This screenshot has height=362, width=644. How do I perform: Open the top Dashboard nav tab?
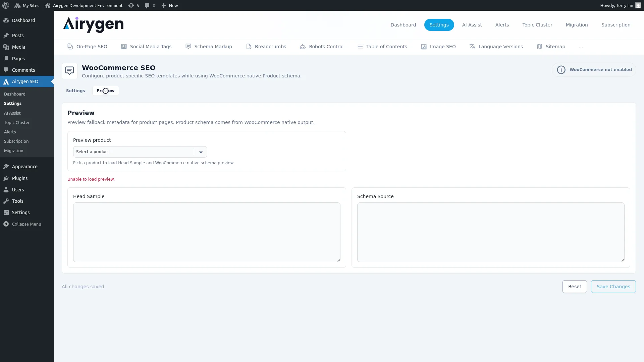pos(403,25)
